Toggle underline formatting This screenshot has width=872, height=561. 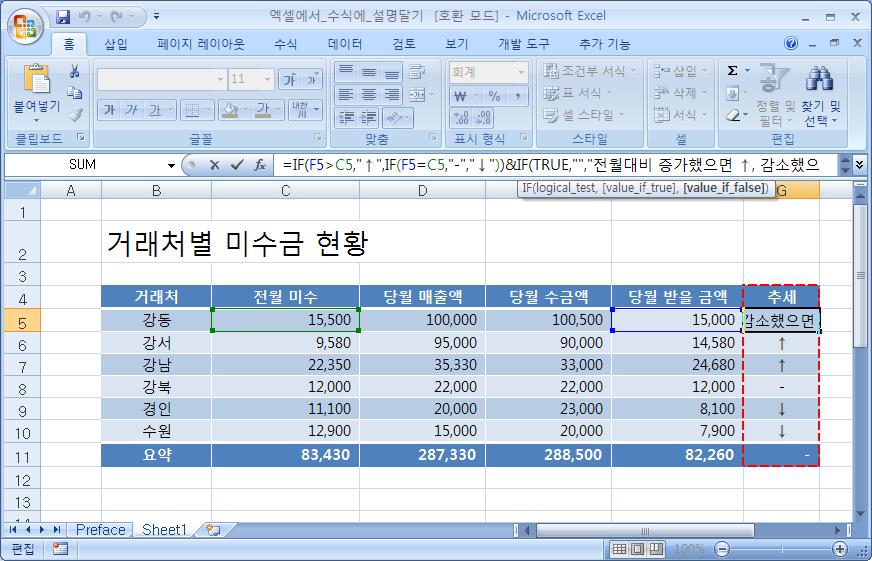(x=154, y=110)
